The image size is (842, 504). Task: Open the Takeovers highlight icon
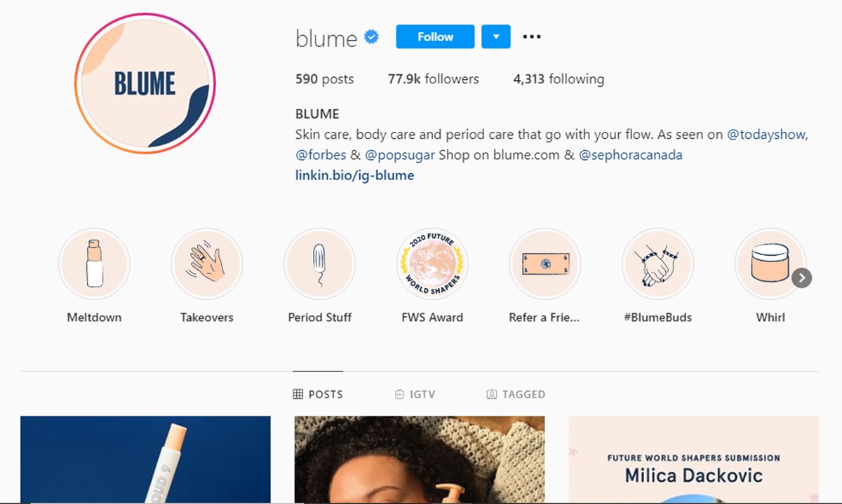[x=207, y=264]
